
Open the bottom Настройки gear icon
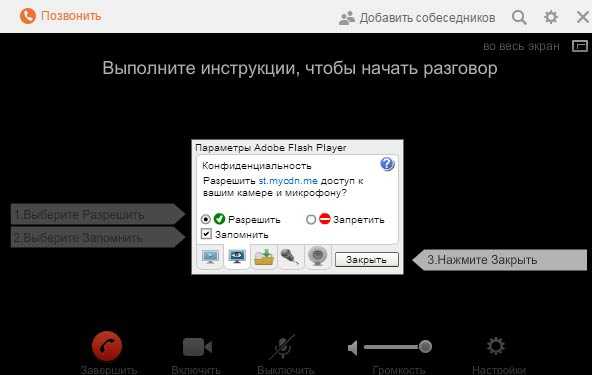[x=496, y=346]
